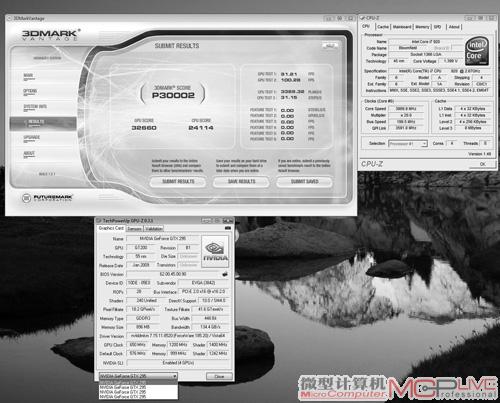
Task: Click NVIDIA logo in GPU-Z
Action: click(215, 251)
